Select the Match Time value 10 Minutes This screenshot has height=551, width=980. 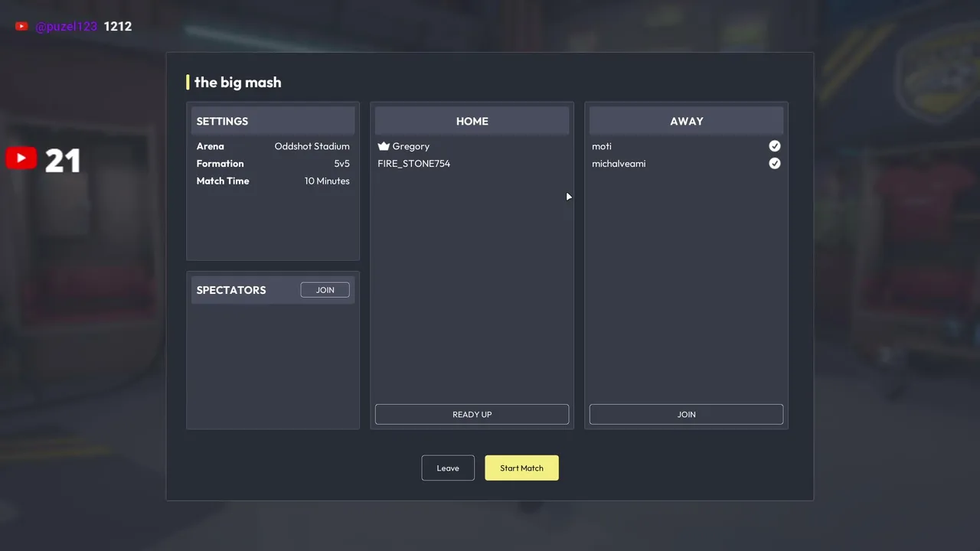[x=327, y=181]
